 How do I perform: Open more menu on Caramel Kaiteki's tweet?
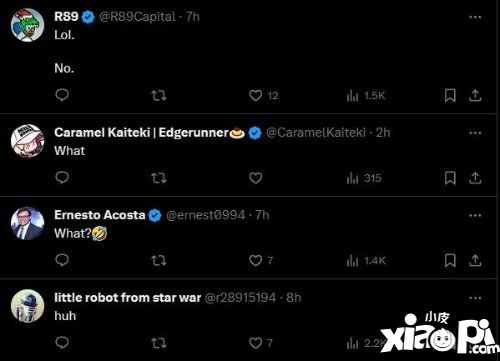point(475,133)
